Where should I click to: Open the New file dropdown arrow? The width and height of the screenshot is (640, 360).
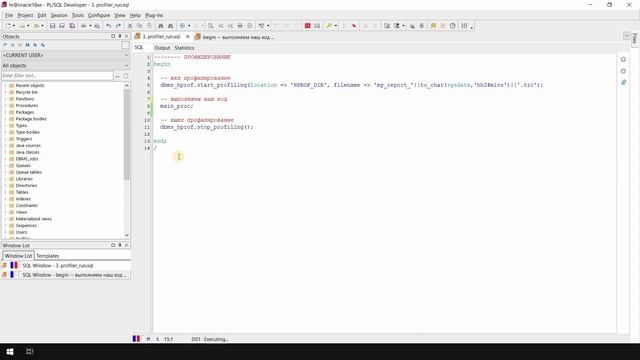tap(14, 26)
